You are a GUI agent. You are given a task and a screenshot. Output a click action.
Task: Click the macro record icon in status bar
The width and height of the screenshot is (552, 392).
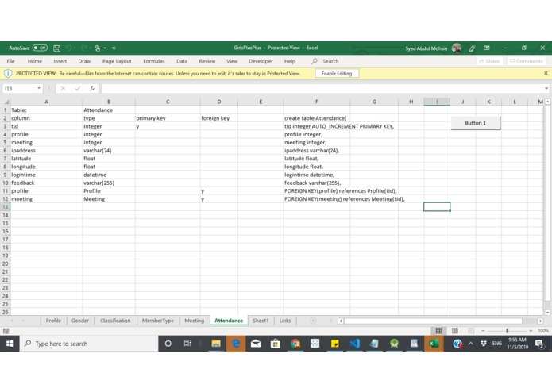[6, 331]
